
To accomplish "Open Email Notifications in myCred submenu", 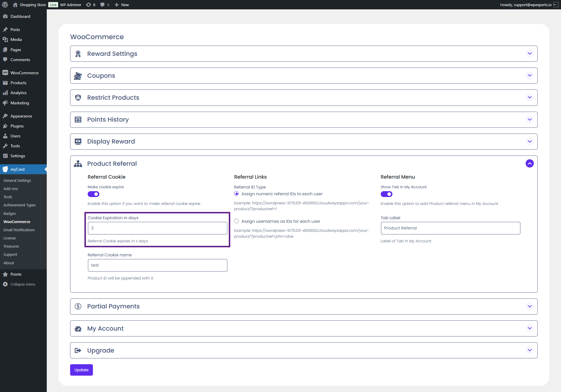I will coord(19,230).
